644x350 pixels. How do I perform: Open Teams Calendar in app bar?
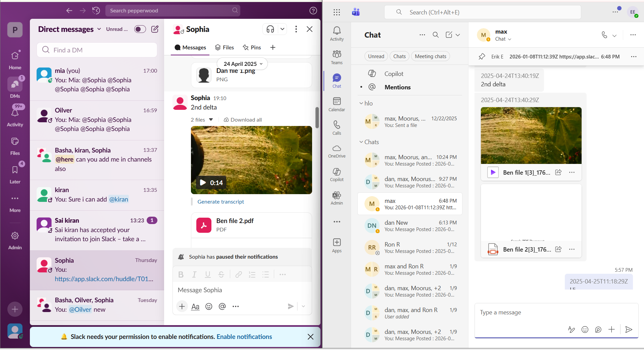pos(337,104)
